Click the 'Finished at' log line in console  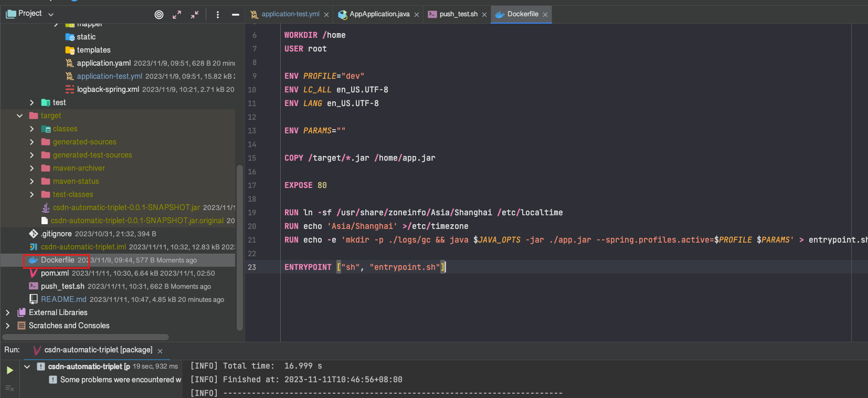coord(296,380)
